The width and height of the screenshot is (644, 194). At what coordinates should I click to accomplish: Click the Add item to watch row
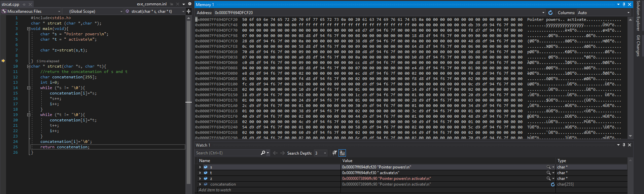click(215, 190)
